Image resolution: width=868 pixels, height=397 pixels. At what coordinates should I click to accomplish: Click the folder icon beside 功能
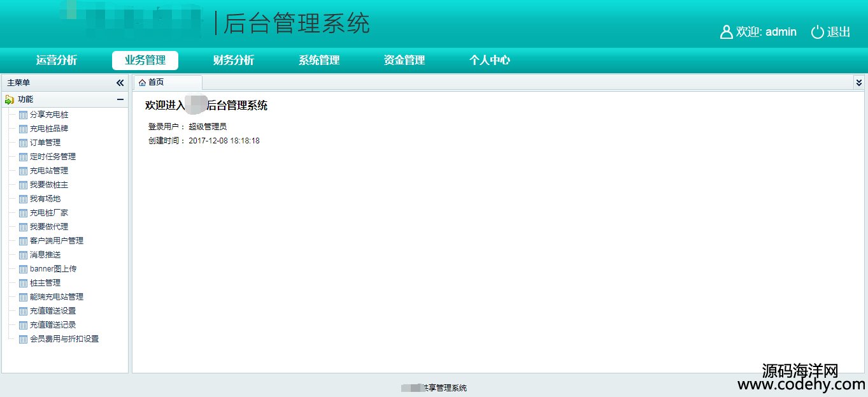(x=10, y=99)
